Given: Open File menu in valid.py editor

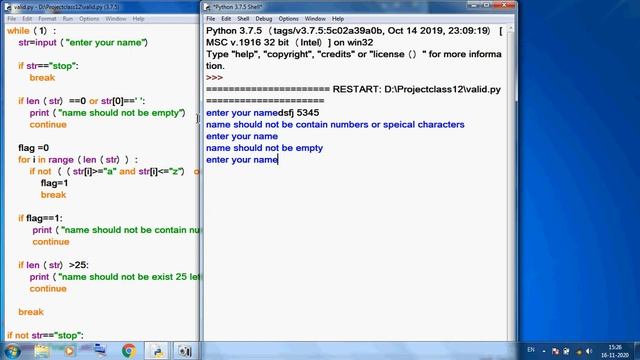Looking at the screenshot, I should click(11, 19).
